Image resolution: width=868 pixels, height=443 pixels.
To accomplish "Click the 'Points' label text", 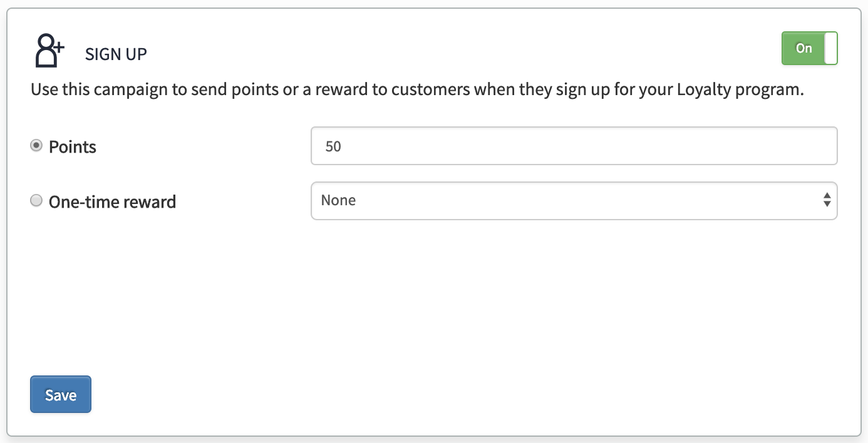I will click(x=73, y=147).
